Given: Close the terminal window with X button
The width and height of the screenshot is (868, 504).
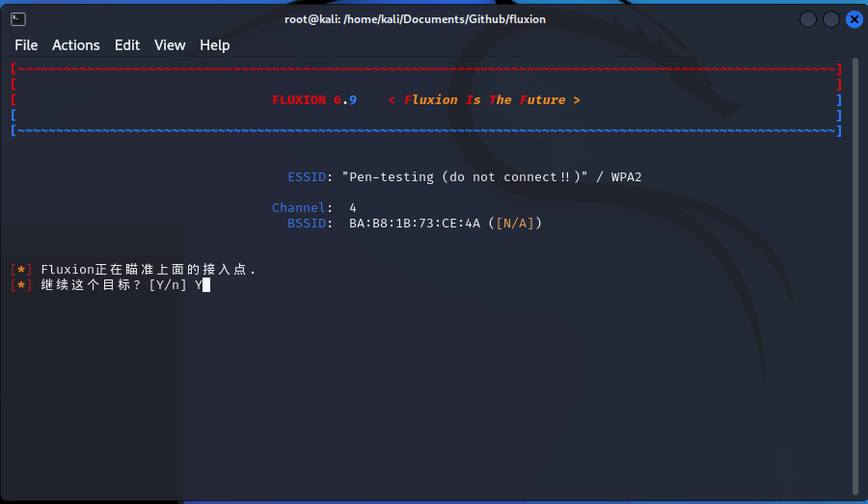Looking at the screenshot, I should click(x=854, y=19).
